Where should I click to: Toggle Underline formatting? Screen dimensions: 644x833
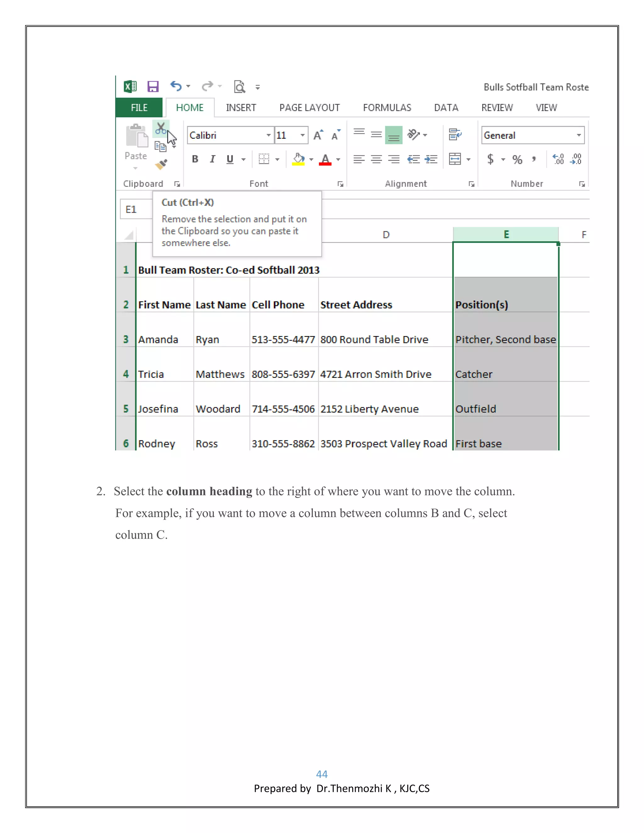coord(230,159)
